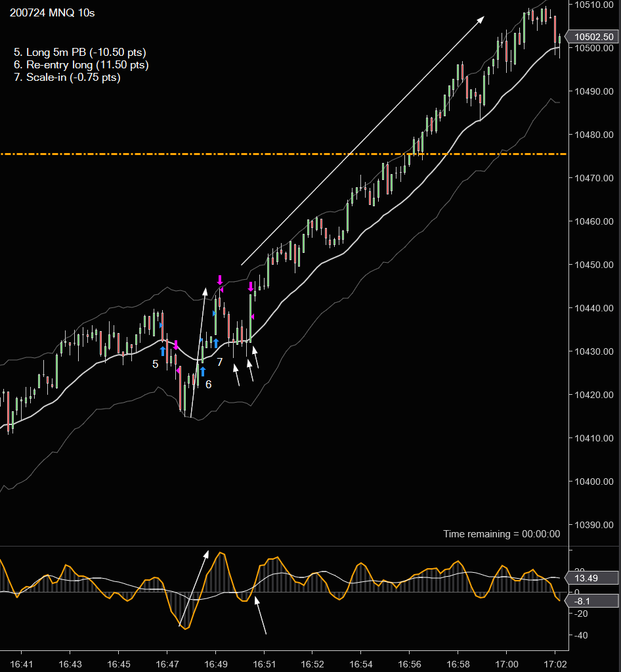Click the current price tag 10502.50
The height and width of the screenshot is (672, 621).
click(x=593, y=37)
